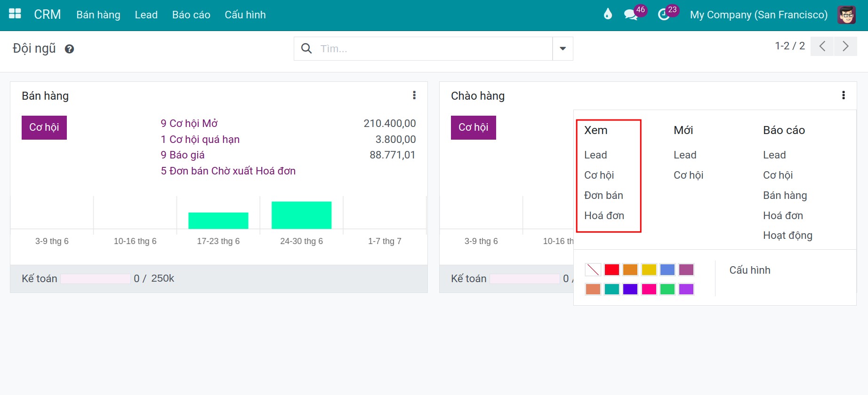Click Cơ hội button in Bán hàng card
The height and width of the screenshot is (395, 868).
coord(44,127)
